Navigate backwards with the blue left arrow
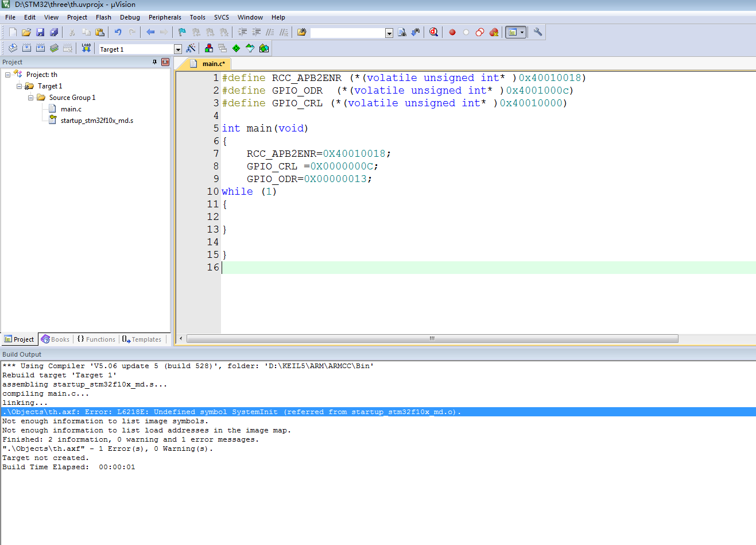Viewport: 756px width, 545px height. coord(150,32)
